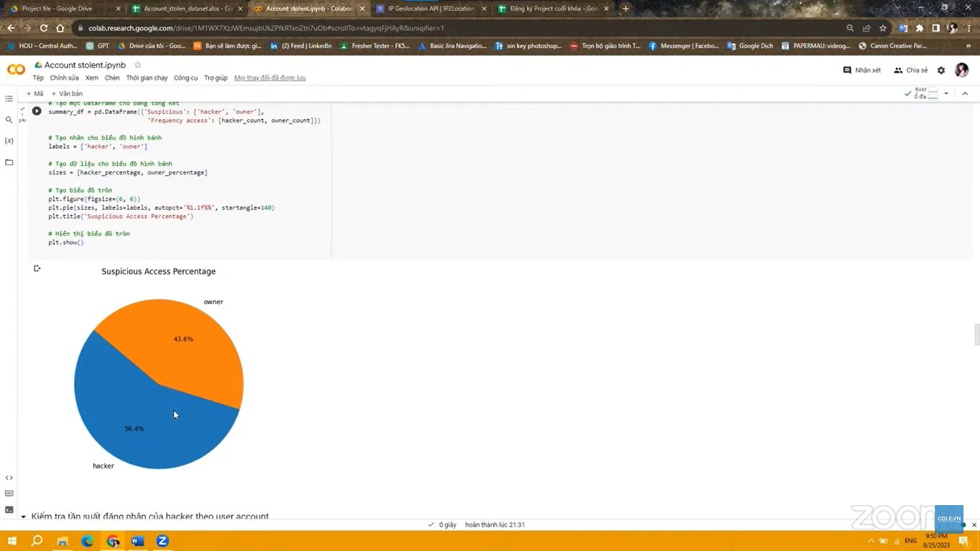Open the Windows notification center
Viewport: 980px width, 551px height.
point(965,541)
